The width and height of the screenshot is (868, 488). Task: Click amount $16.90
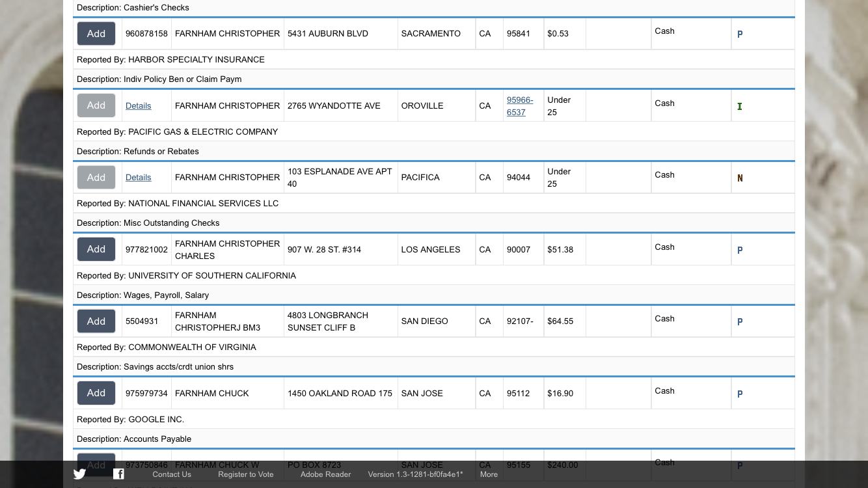click(x=560, y=393)
